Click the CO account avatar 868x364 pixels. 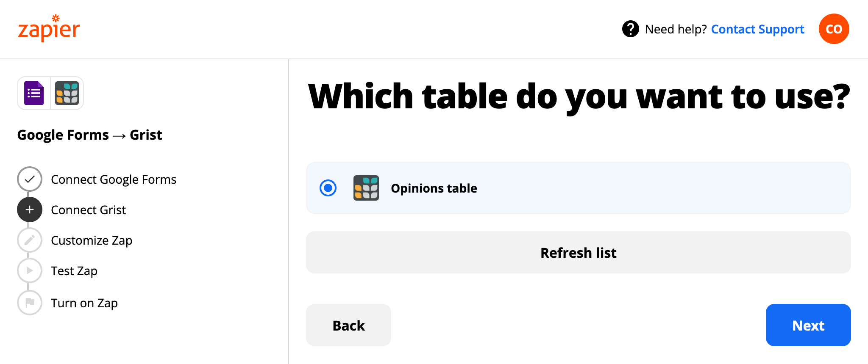tap(833, 28)
